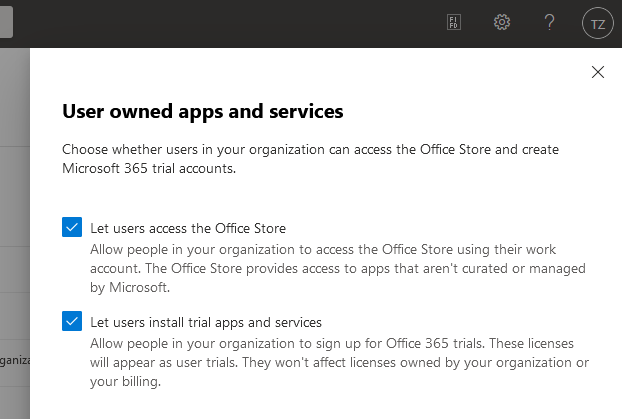Focus the search box in the top-left header

click(6, 23)
